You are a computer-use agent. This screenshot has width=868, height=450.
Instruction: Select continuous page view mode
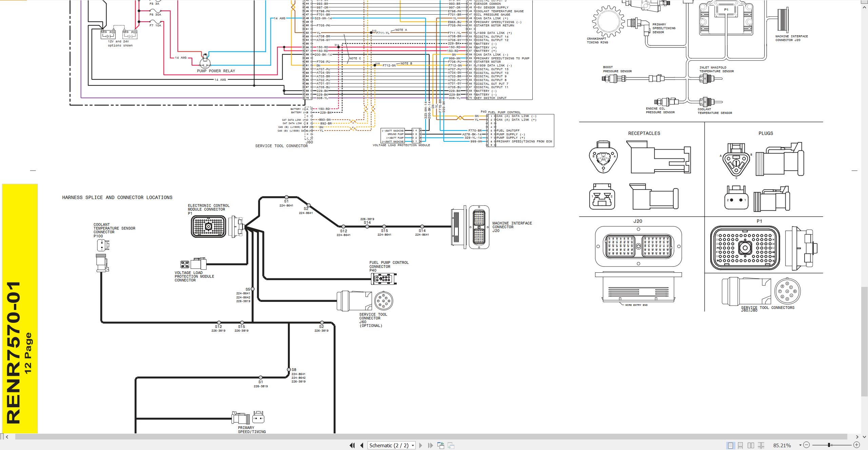(x=741, y=445)
